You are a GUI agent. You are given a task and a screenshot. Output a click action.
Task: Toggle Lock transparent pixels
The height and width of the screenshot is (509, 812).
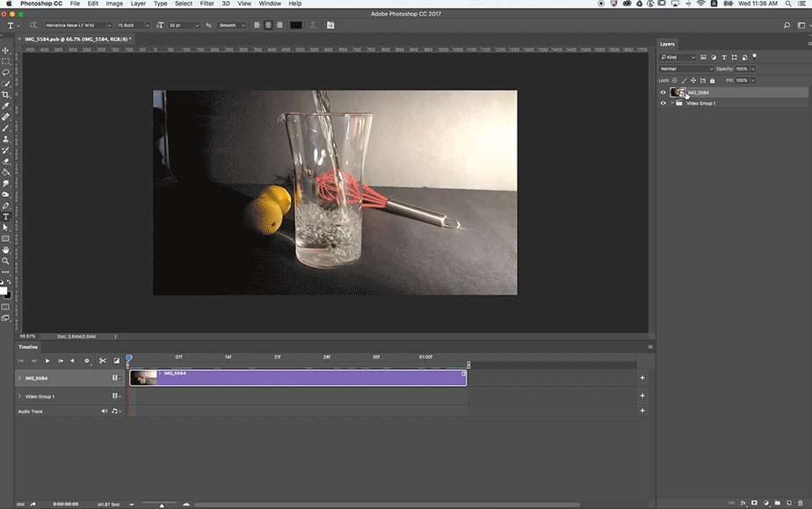pyautogui.click(x=675, y=81)
